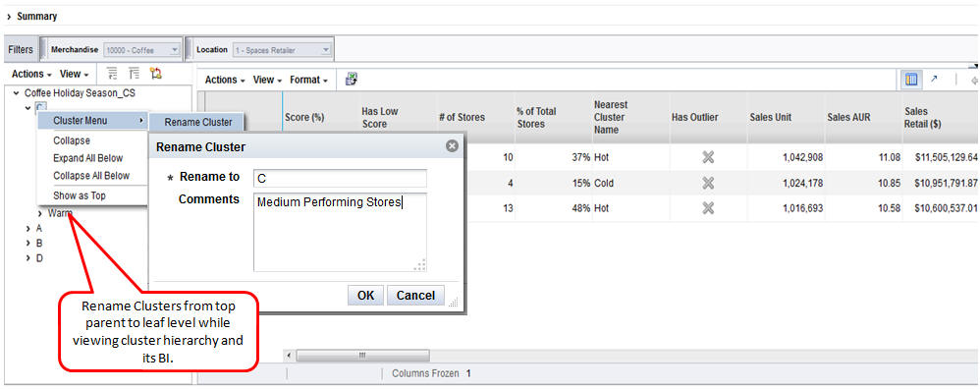Expand cluster A in the tree
The image size is (980, 389).
coord(28,229)
